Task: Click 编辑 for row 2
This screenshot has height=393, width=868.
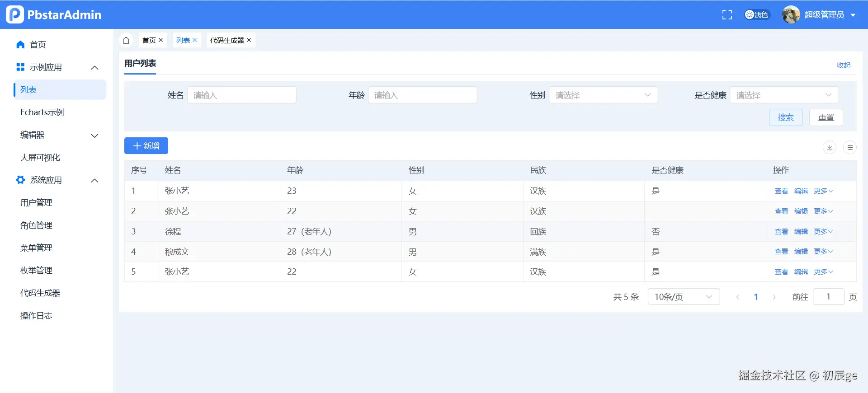Action: click(801, 211)
